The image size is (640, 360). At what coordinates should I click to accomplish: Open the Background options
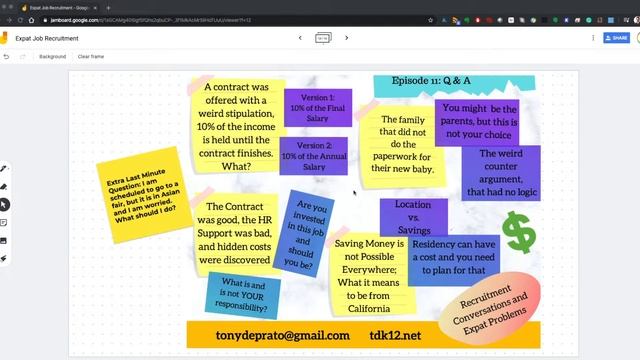[x=52, y=56]
